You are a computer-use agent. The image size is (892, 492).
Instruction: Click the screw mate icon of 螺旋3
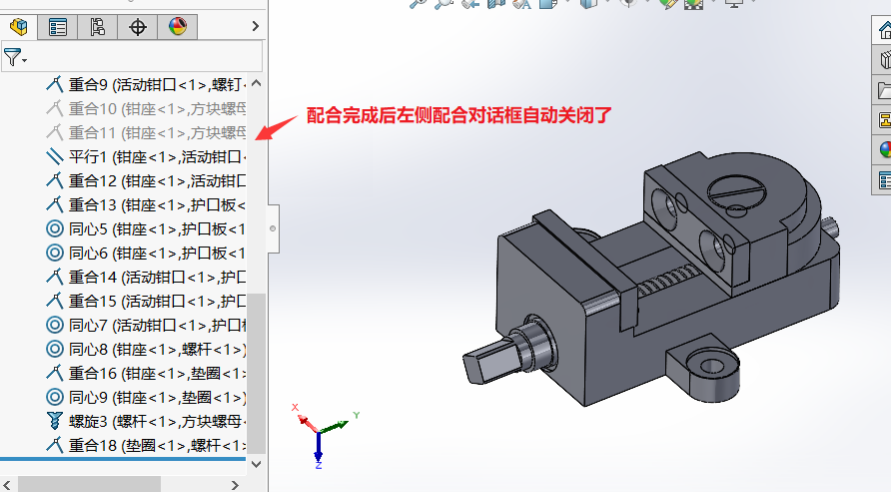(x=55, y=421)
